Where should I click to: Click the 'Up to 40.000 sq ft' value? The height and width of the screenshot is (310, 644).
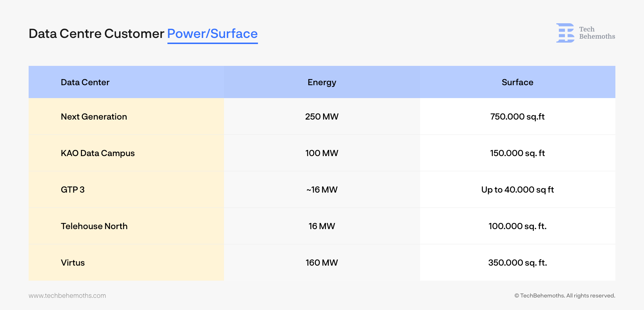(x=517, y=190)
